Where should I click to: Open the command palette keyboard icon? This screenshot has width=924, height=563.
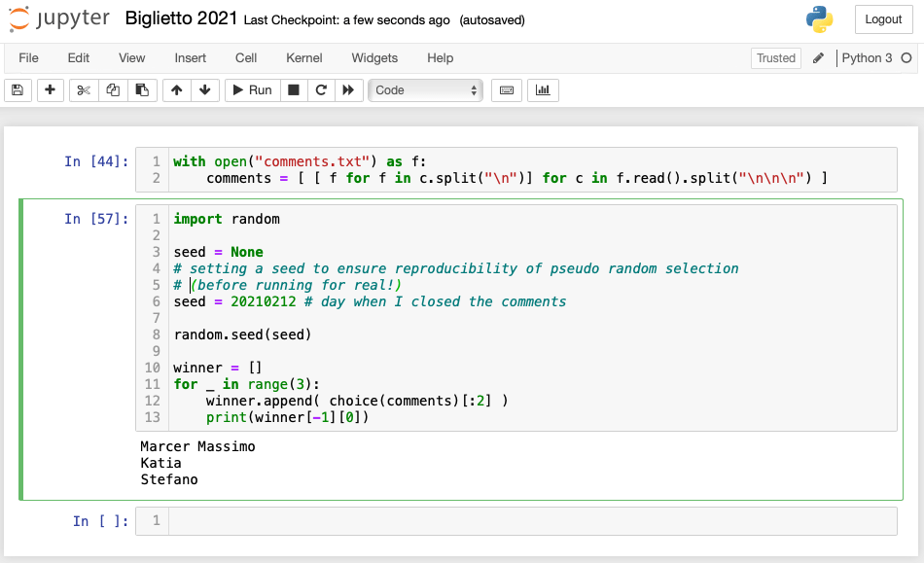point(507,90)
